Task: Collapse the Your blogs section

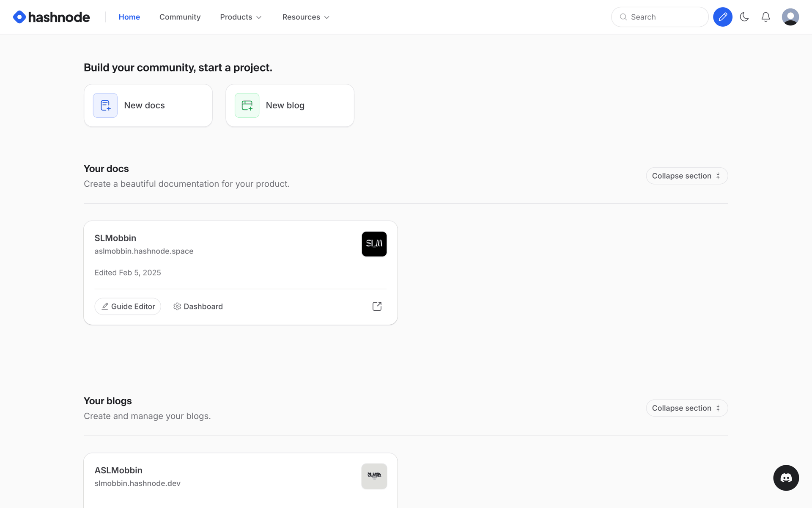Action: pyautogui.click(x=687, y=408)
